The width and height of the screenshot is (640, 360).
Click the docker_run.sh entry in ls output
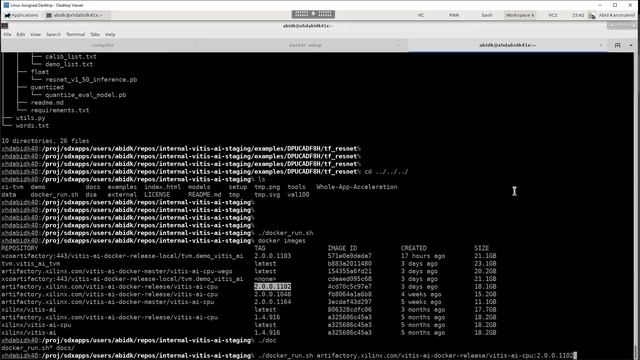pyautogui.click(x=54, y=195)
